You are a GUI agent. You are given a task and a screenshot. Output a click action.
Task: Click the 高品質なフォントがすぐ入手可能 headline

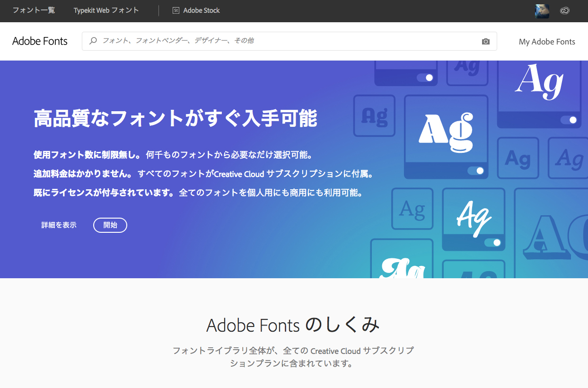click(x=176, y=118)
